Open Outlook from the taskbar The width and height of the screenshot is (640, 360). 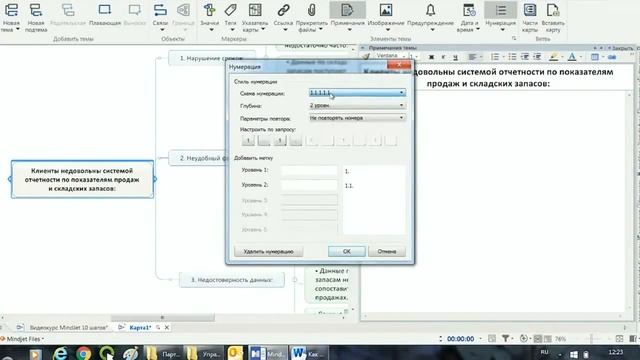(x=235, y=353)
